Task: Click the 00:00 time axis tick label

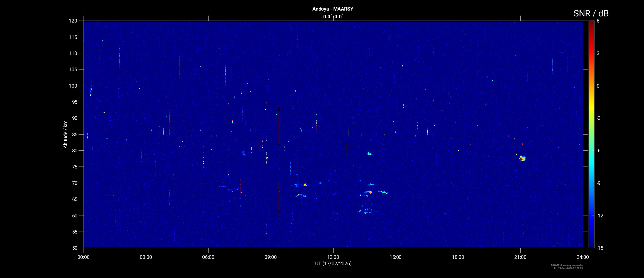Action: 84,257
